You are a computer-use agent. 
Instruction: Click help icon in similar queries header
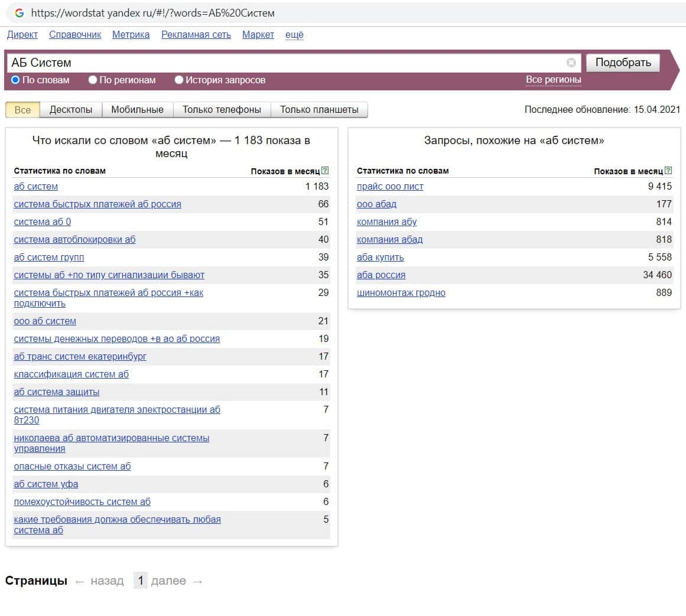[x=668, y=171]
